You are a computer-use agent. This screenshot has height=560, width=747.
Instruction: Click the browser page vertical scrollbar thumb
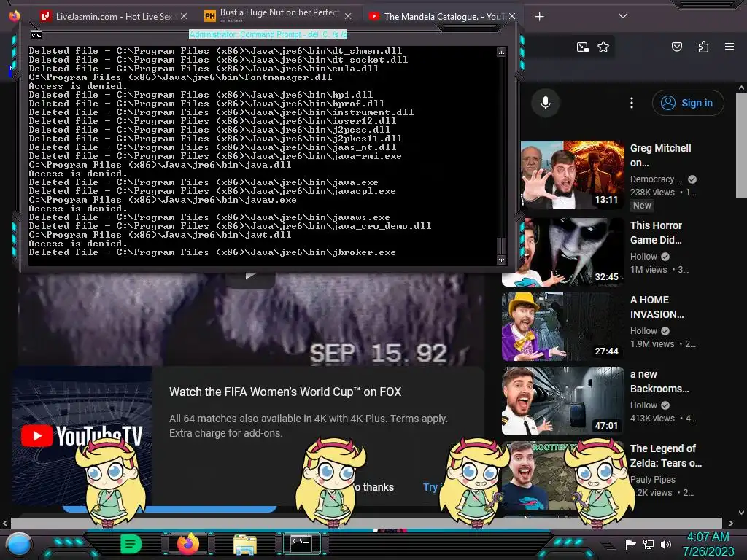coord(741,145)
